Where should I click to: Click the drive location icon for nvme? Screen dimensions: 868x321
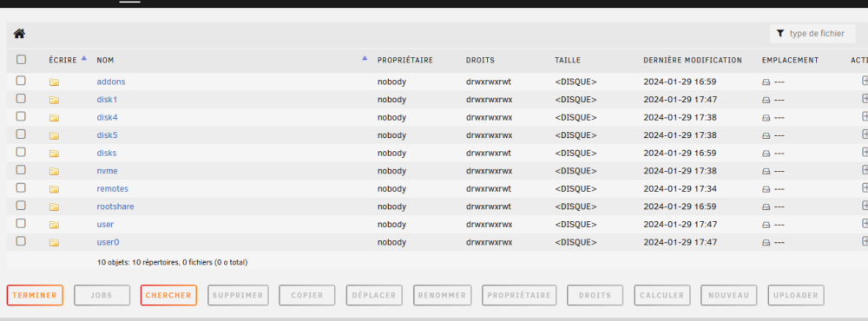point(766,171)
